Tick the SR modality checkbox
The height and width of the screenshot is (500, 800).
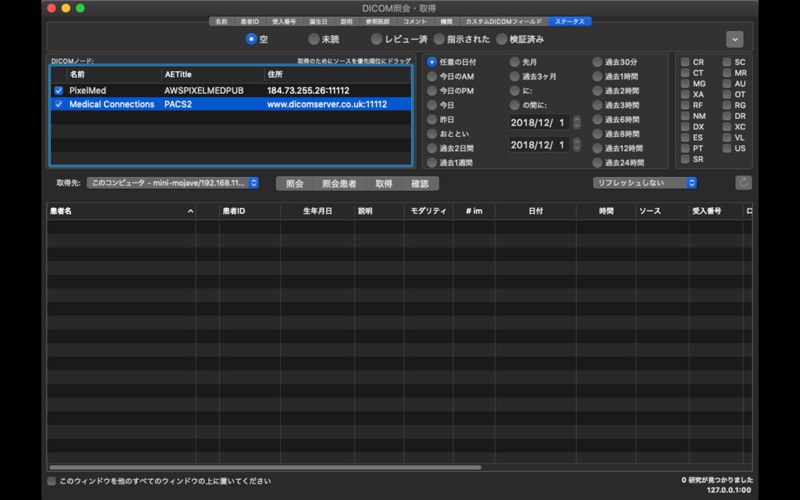[685, 159]
